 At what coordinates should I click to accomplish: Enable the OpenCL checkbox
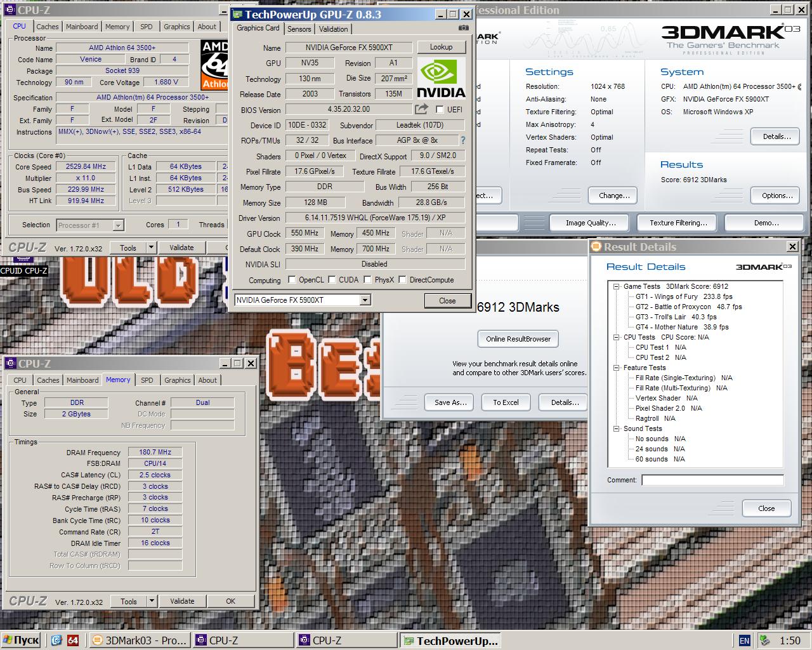coord(292,279)
